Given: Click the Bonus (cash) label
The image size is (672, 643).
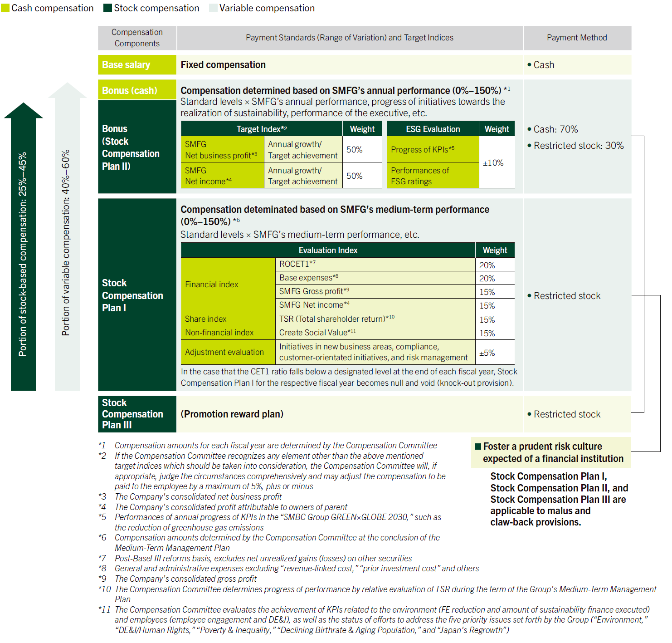Looking at the screenshot, I should [137, 90].
